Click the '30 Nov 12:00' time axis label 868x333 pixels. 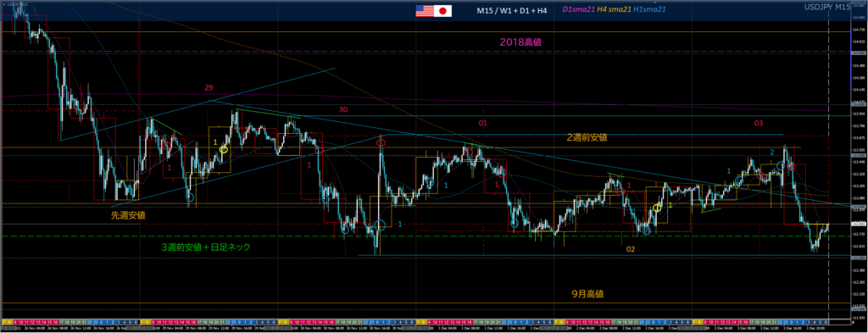point(358,328)
